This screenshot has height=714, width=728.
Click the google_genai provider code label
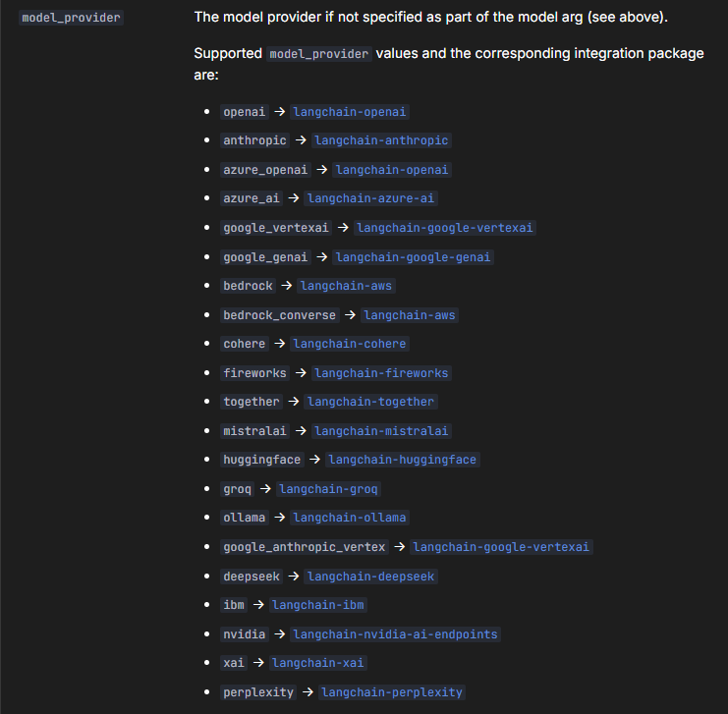click(x=265, y=257)
